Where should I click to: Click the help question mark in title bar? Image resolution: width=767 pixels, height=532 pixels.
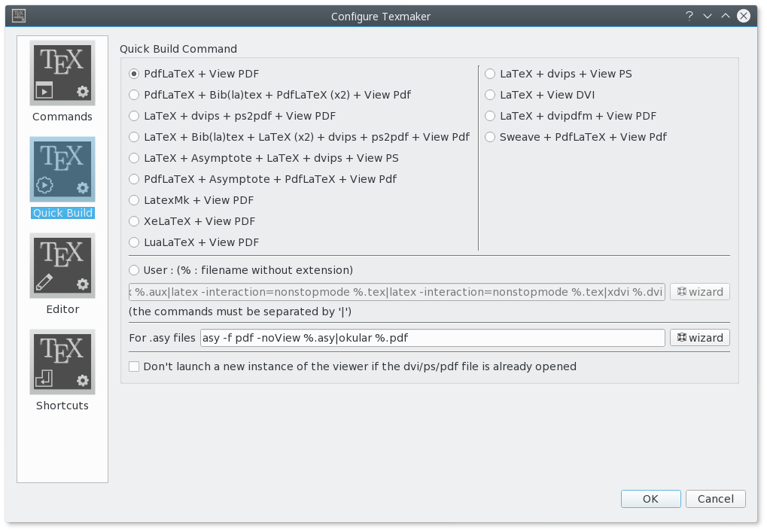pos(689,16)
